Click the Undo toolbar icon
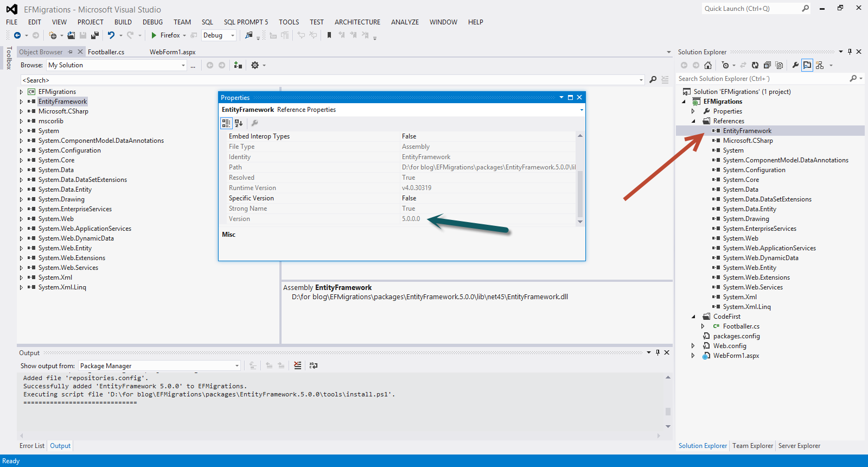The image size is (868, 467). tap(111, 35)
